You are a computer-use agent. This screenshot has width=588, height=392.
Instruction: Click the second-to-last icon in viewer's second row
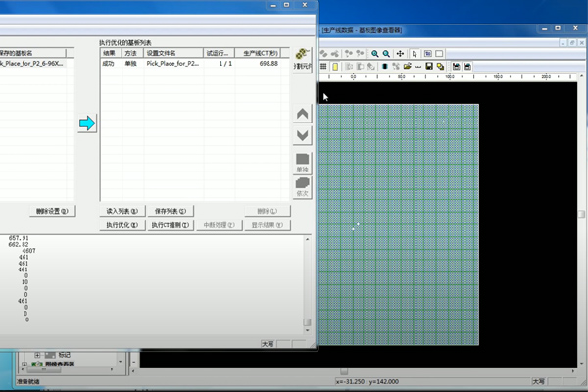(456, 67)
